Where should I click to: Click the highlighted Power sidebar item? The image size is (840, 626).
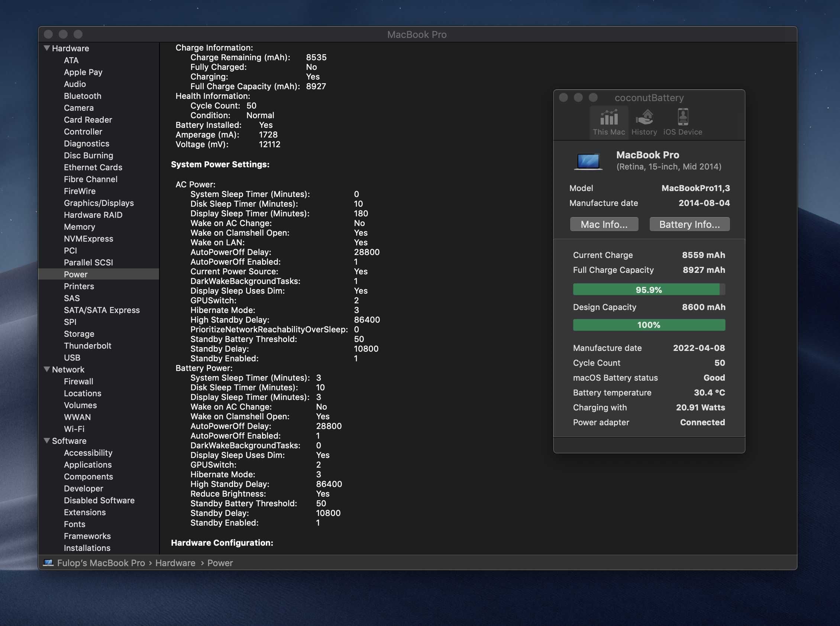[x=98, y=274]
